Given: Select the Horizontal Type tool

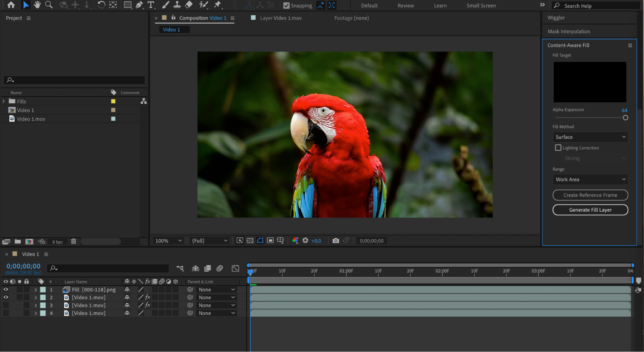Looking at the screenshot, I should click(151, 5).
